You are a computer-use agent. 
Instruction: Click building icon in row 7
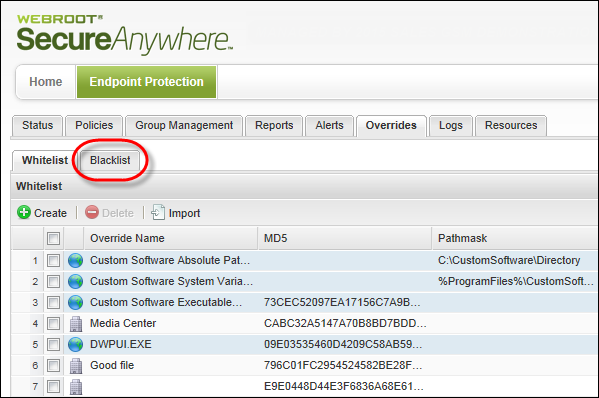click(76, 387)
